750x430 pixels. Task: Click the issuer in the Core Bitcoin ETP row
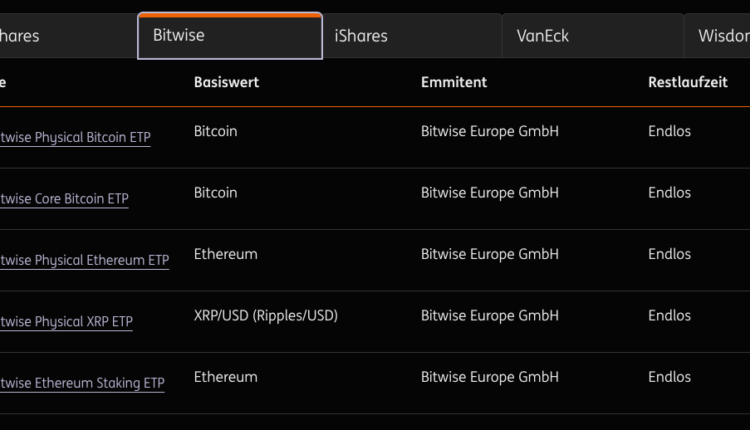[489, 192]
